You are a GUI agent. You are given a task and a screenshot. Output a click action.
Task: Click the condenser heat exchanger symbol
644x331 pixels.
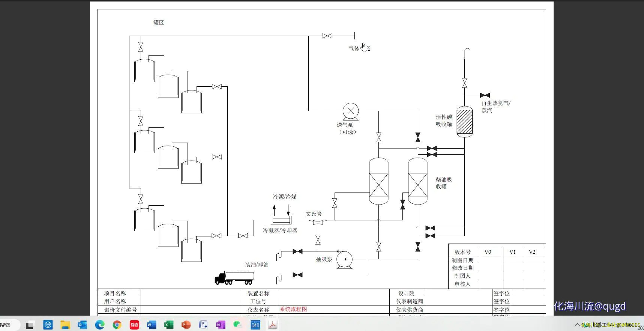(281, 220)
